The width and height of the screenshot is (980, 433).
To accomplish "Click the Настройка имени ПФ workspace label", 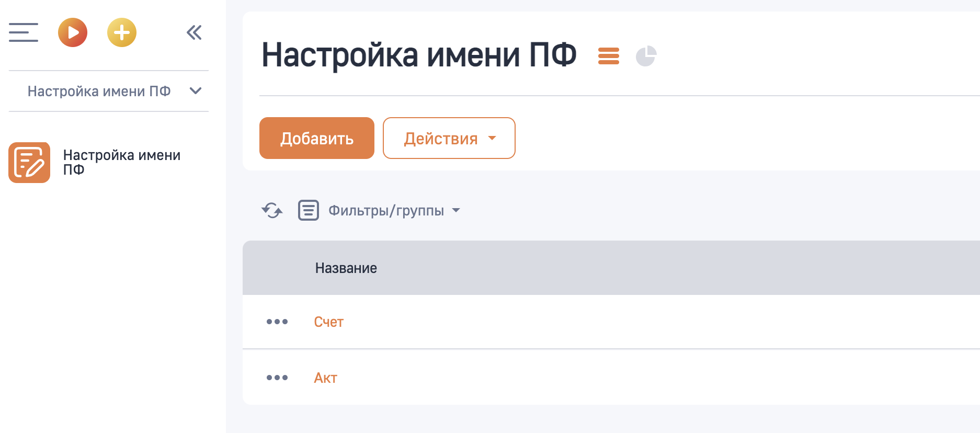I will click(x=99, y=90).
